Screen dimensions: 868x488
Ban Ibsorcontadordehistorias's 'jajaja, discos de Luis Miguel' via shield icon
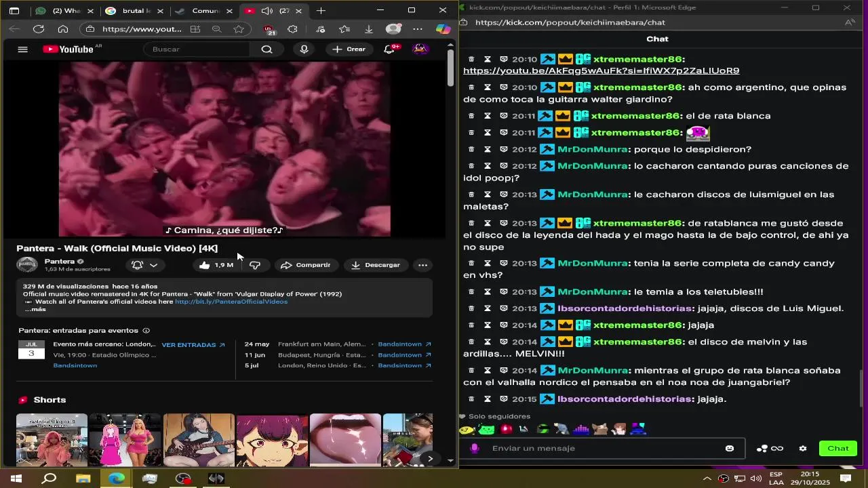coord(504,308)
